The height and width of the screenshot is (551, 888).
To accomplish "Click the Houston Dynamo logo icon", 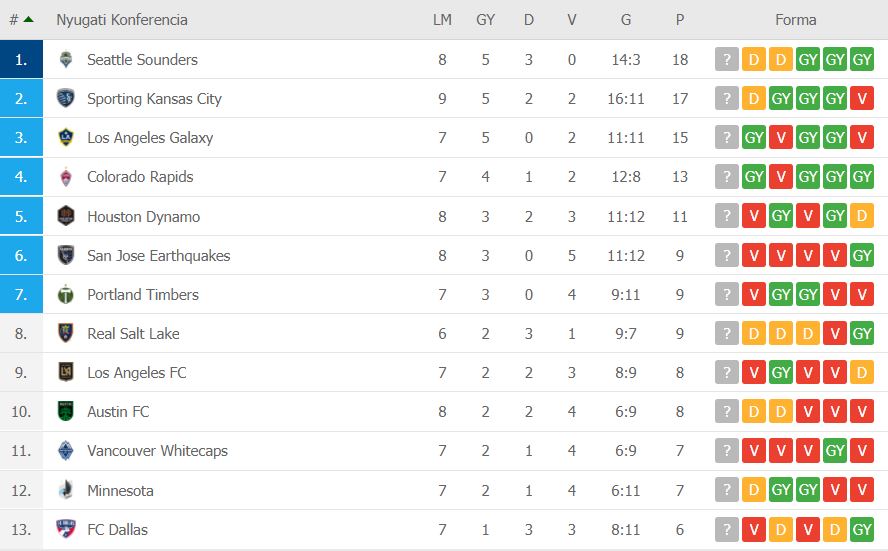I will point(66,216).
